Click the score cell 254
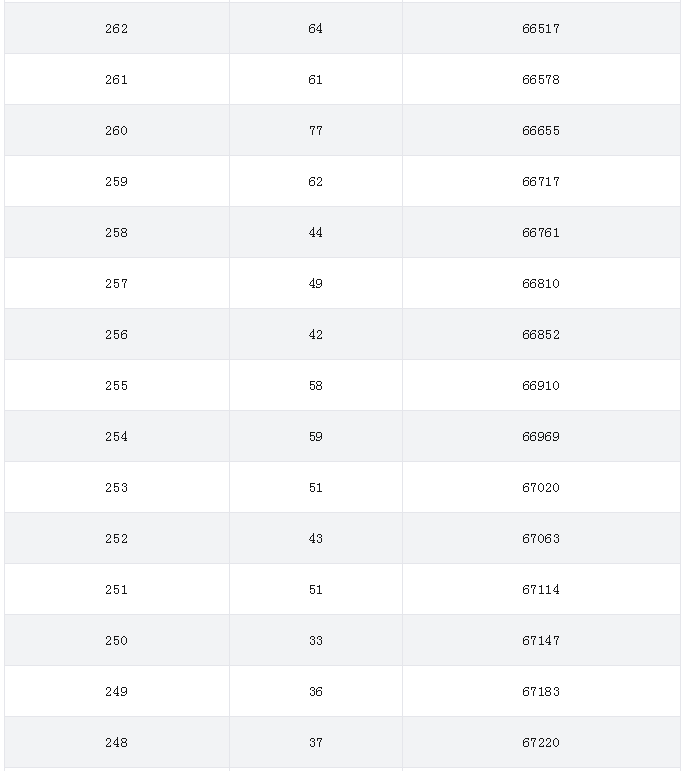Viewport: 685px width, 771px height. pos(117,437)
